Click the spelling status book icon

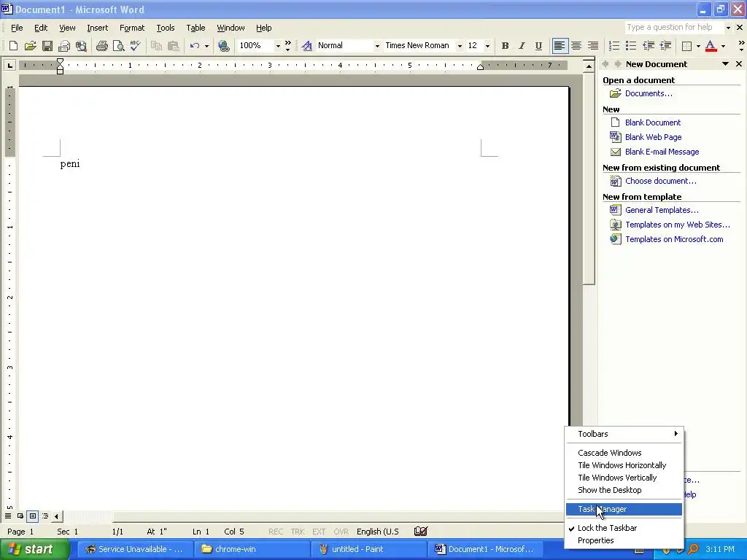point(421,532)
